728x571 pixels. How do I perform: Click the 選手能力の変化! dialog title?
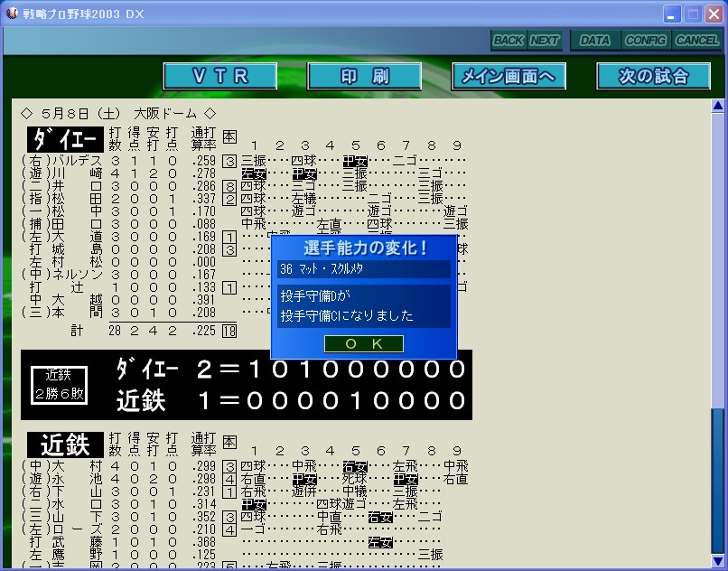tap(364, 247)
